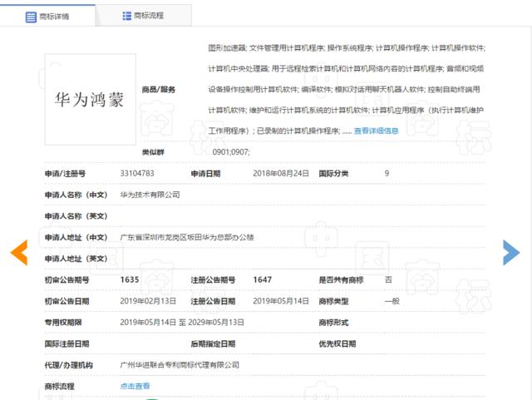Click the goods line starting 图形加速器
Screen dimensions: 532x400
point(347,48)
